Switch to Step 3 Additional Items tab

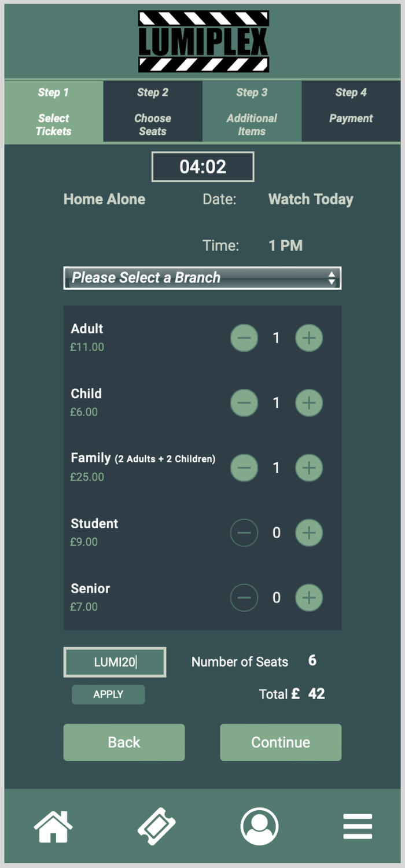tap(252, 111)
